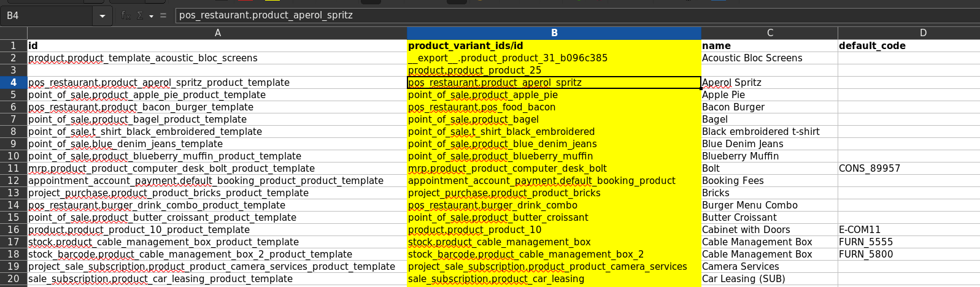Select the 'Booking Fees' cell
Screen dimensions: 980x287
click(x=770, y=180)
